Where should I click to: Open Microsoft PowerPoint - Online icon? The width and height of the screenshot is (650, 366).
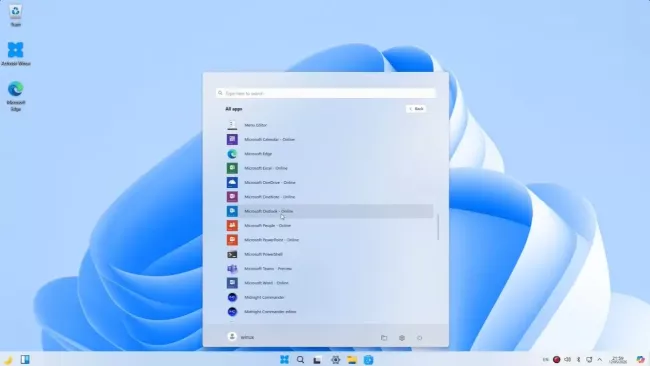coord(232,240)
